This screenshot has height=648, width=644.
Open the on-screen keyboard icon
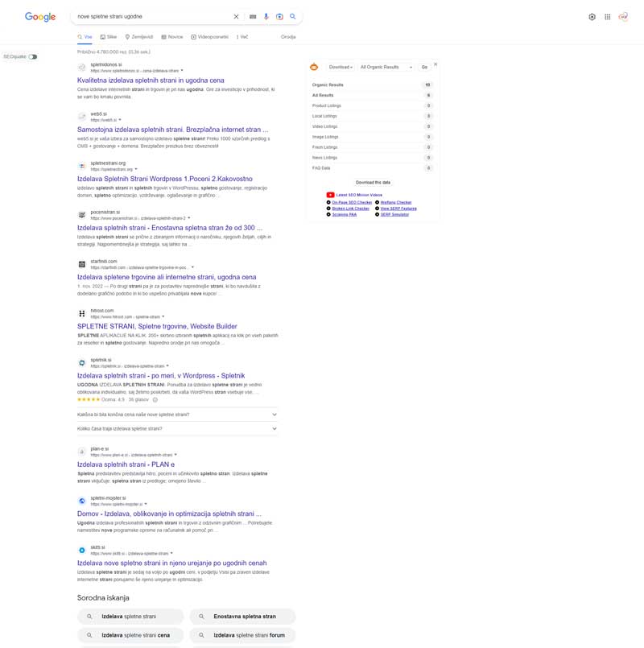253,17
